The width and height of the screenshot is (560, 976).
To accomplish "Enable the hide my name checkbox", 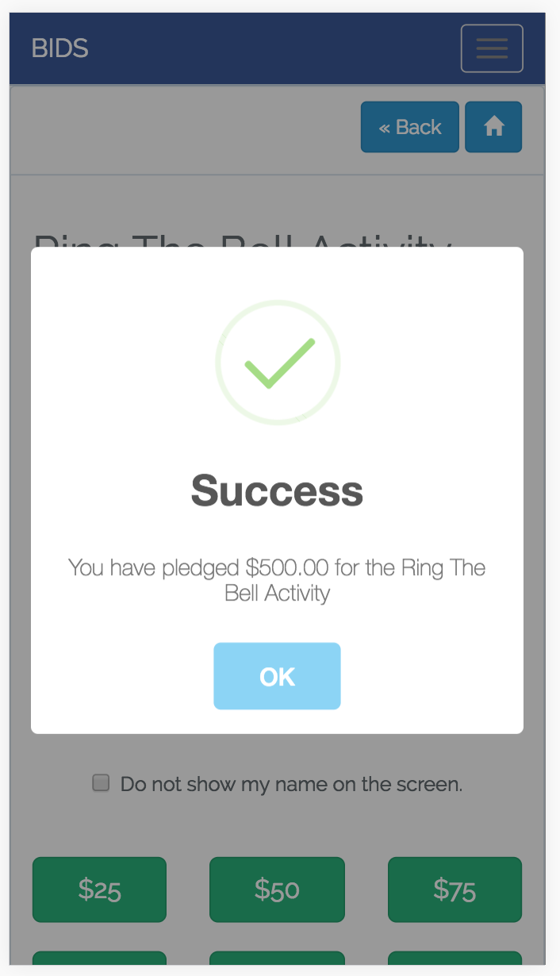I will 101,783.
